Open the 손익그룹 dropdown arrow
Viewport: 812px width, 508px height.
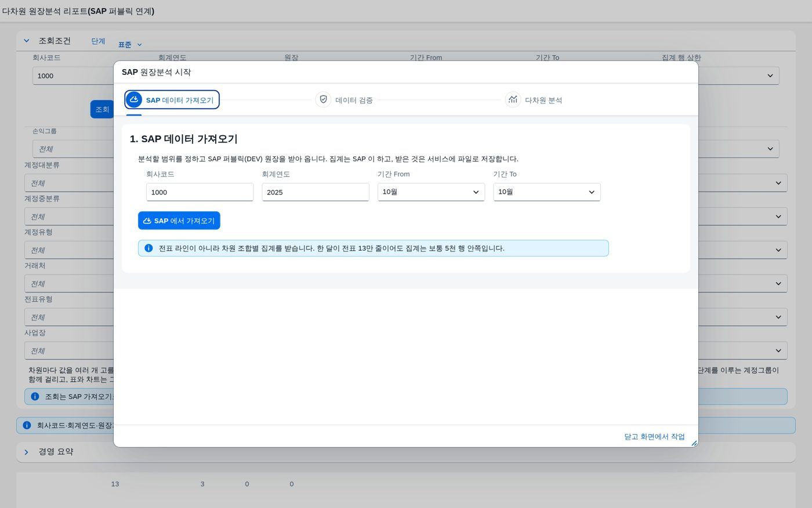(x=770, y=149)
